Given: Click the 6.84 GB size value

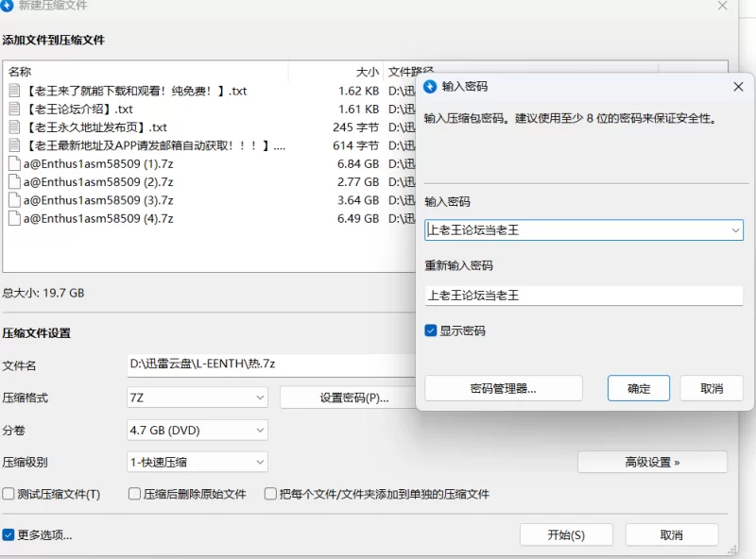Looking at the screenshot, I should click(x=358, y=164).
